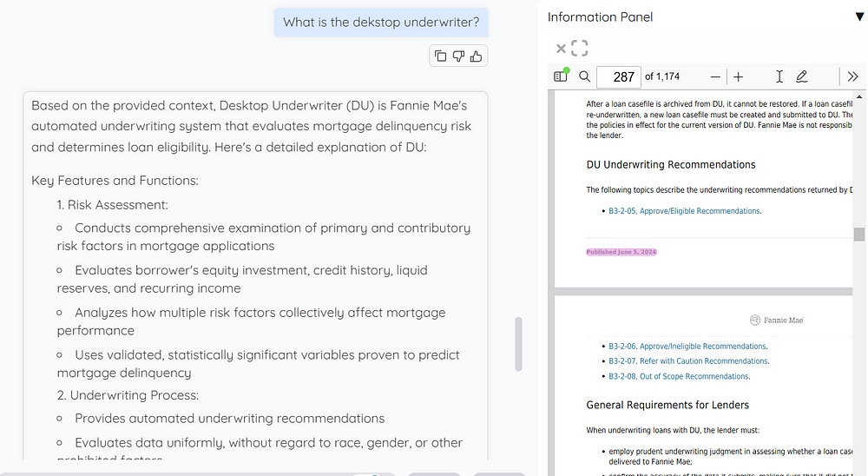Click the 'General Requirements for Lenders' heading
This screenshot has width=868, height=476.
667,405
